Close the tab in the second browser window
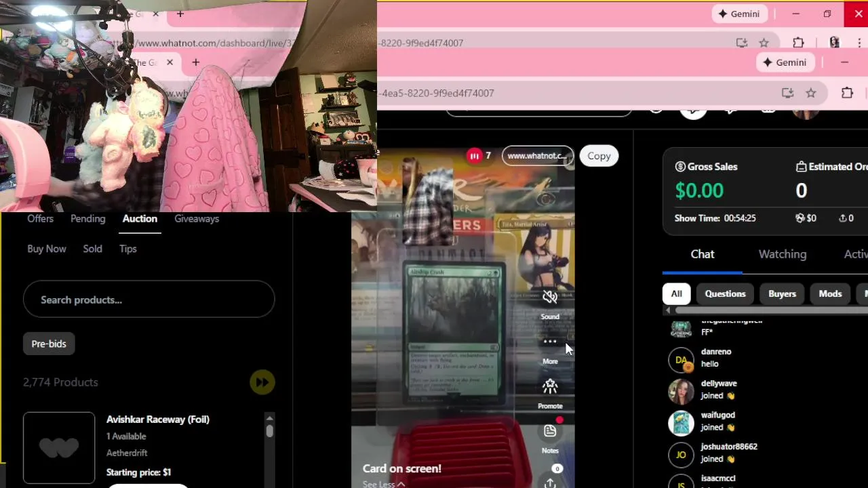 (170, 62)
